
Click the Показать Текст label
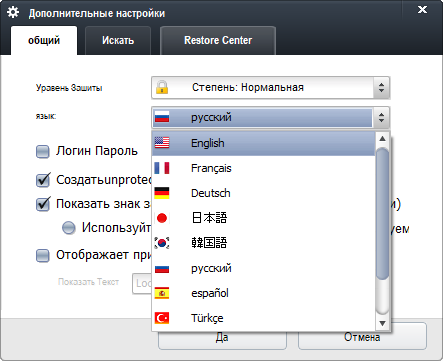pos(88,282)
